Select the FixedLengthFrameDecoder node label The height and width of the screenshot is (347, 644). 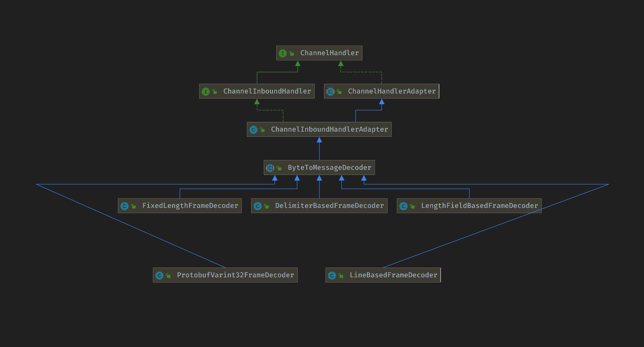click(x=190, y=206)
